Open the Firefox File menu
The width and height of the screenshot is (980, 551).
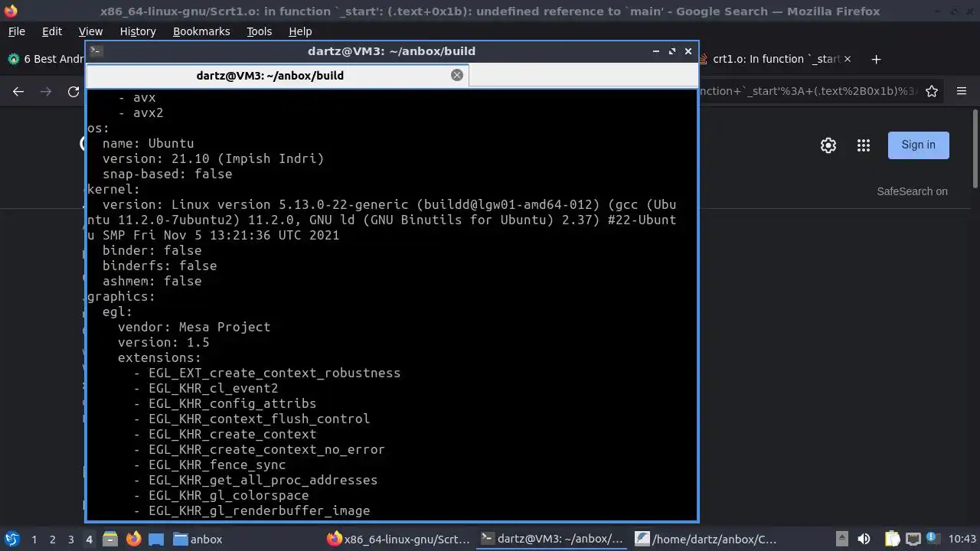(16, 31)
